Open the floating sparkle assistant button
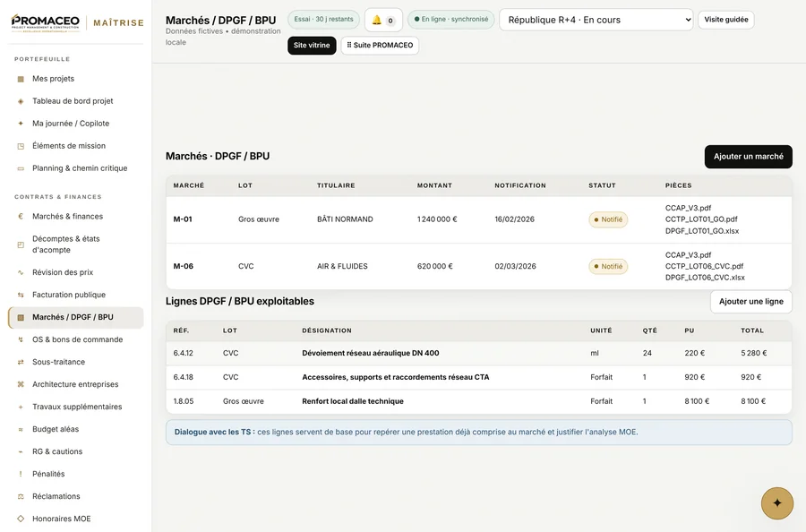The image size is (806, 532). pos(776,503)
